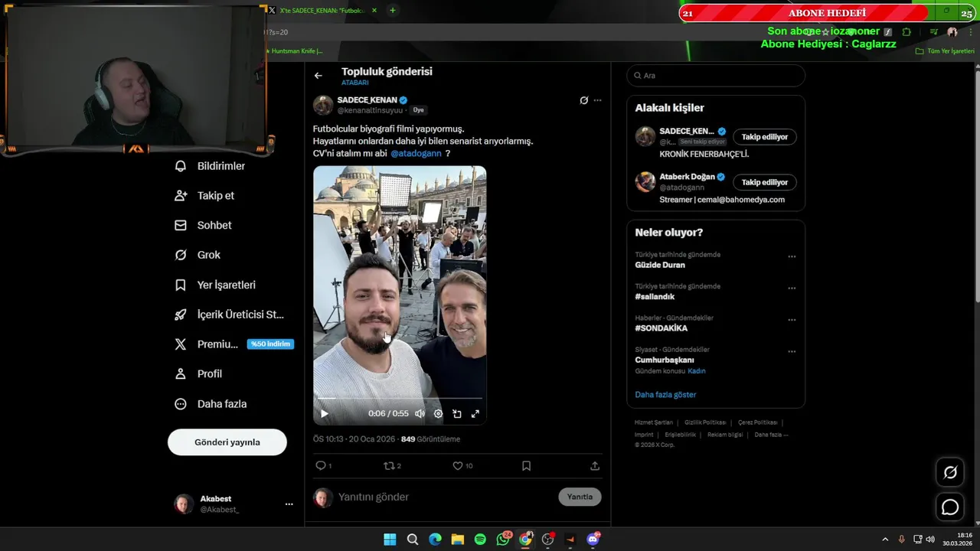Viewport: 980px width, 551px height.
Task: Open taskbar search
Action: [x=413, y=540]
